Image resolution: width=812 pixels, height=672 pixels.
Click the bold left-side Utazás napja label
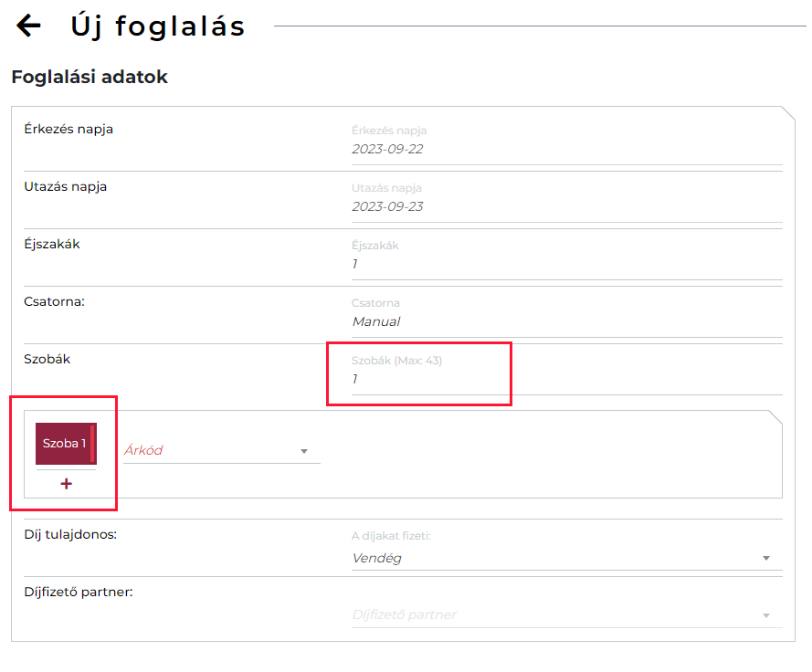click(x=66, y=186)
